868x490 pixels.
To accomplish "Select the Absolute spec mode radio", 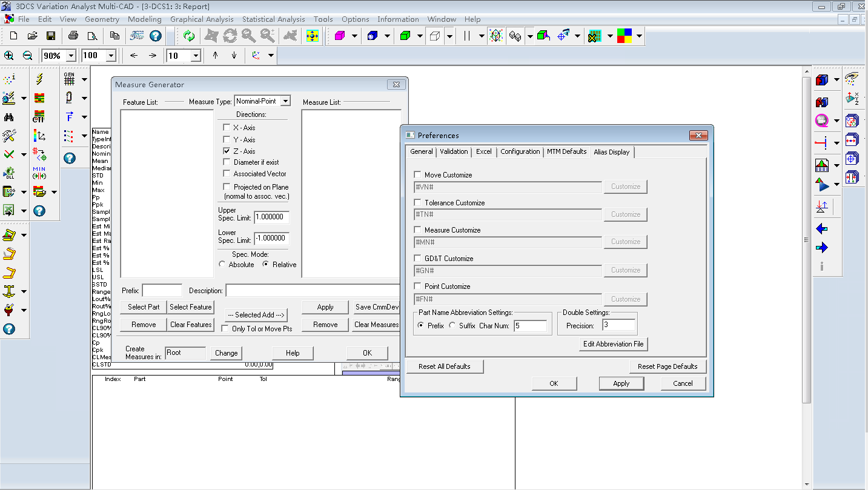I will click(x=222, y=265).
